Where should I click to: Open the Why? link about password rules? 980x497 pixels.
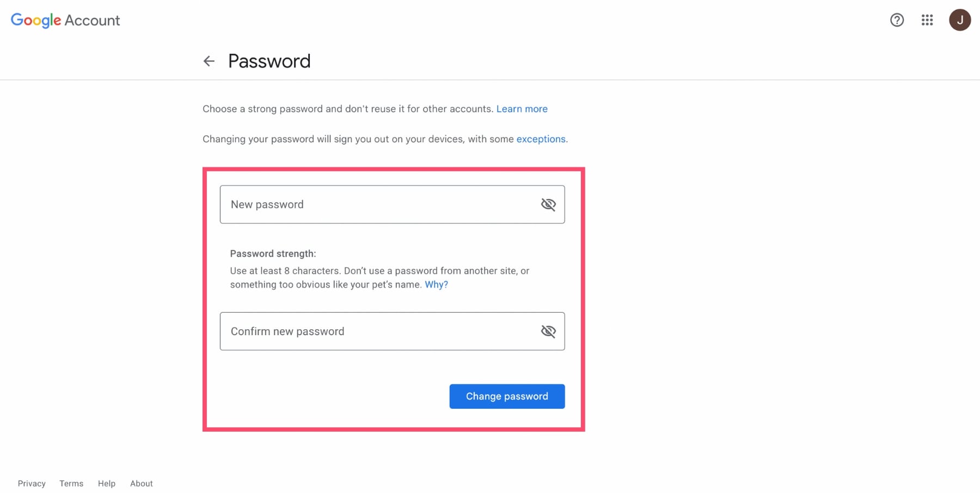click(x=436, y=284)
